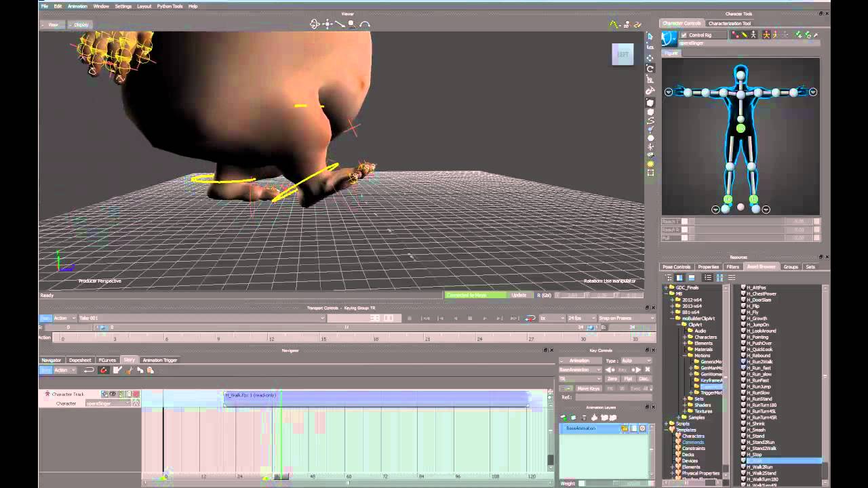
Task: Click the Flat button in Key Controls
Action: click(x=628, y=379)
